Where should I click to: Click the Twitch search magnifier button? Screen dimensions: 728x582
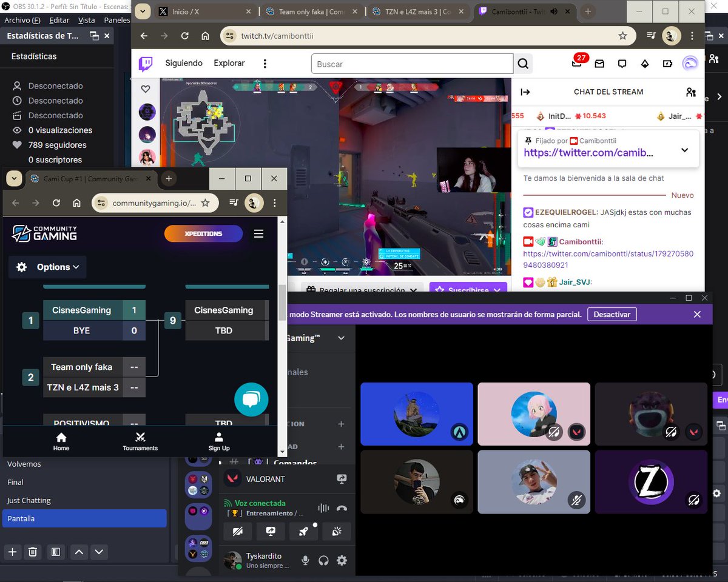(522, 64)
